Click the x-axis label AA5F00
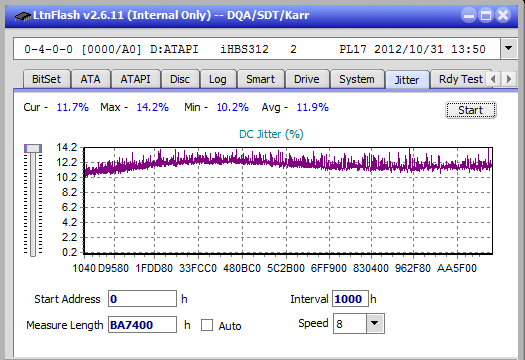525x360 pixels. [x=457, y=268]
